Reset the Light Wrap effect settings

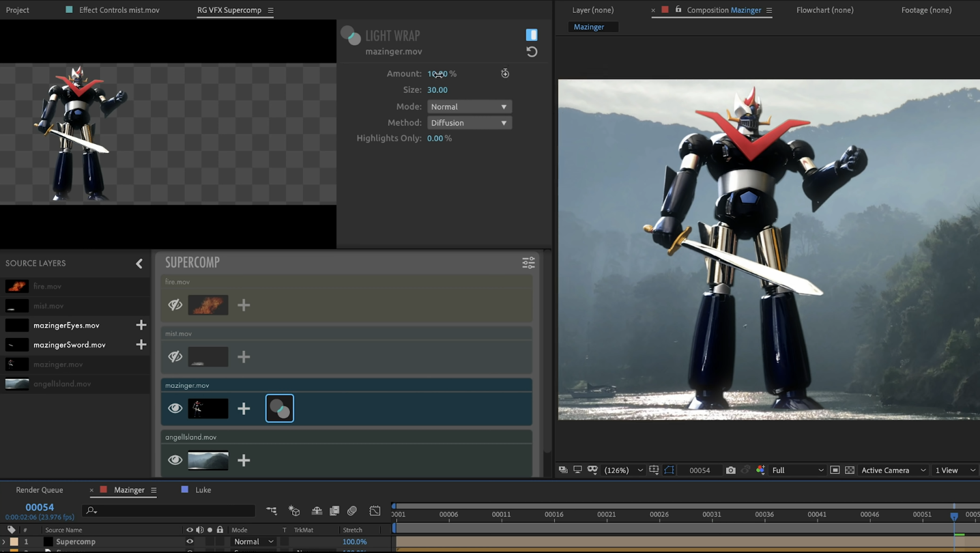tap(532, 52)
